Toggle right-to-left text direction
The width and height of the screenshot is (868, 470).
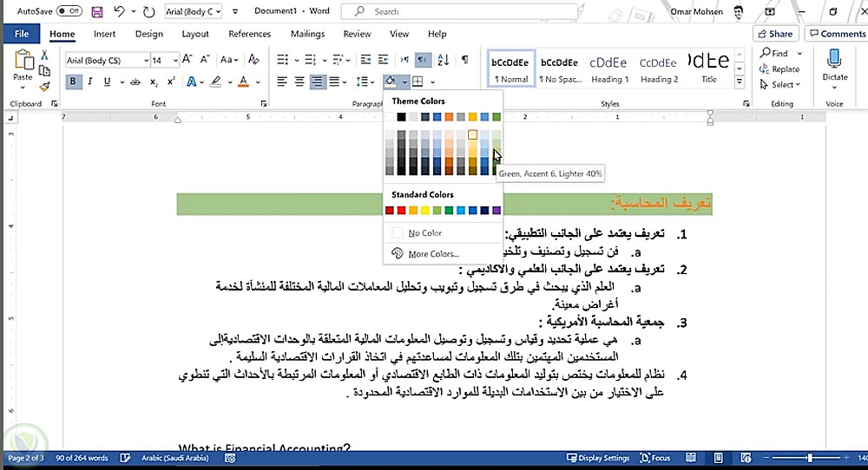(423, 60)
